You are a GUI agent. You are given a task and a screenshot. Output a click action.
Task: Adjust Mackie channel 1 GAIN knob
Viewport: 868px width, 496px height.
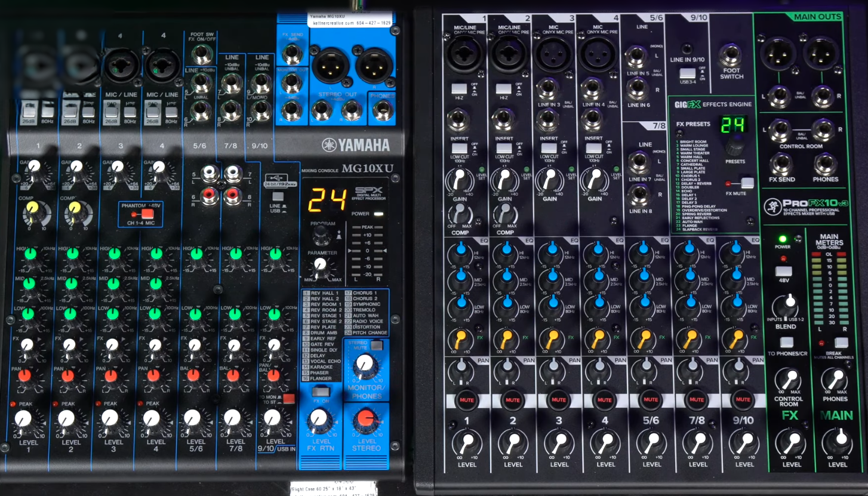coord(460,180)
